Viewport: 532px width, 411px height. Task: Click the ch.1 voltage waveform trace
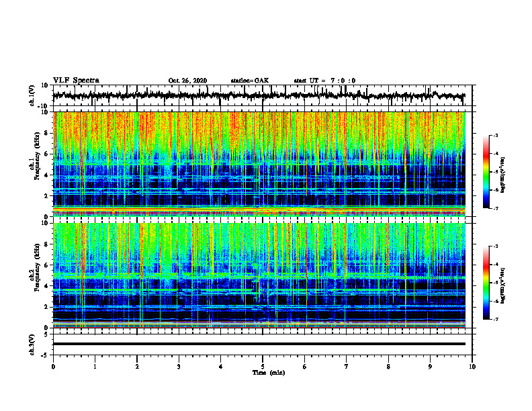[259, 95]
